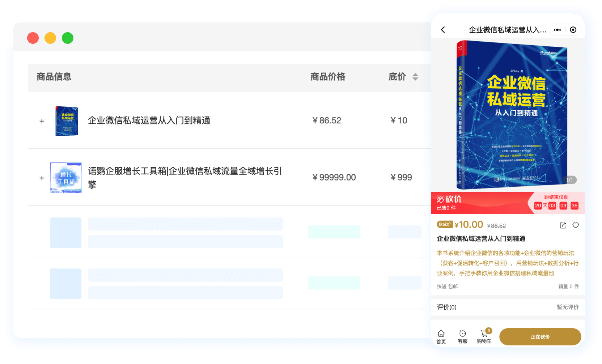
Task: Click the 商品信息 column header
Action: tap(54, 77)
